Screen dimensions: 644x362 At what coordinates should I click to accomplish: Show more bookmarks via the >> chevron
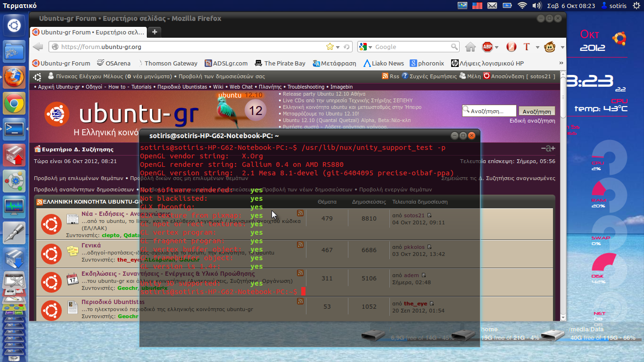pyautogui.click(x=561, y=63)
